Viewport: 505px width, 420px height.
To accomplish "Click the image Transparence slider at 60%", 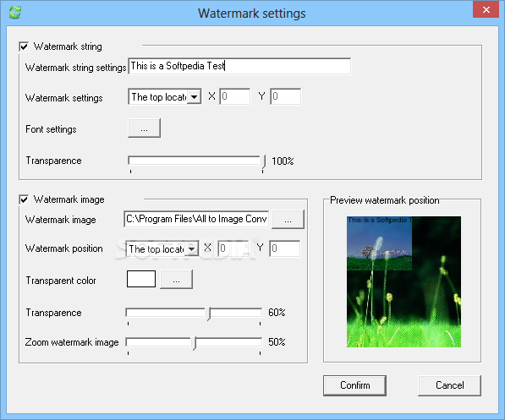I will 209,314.
